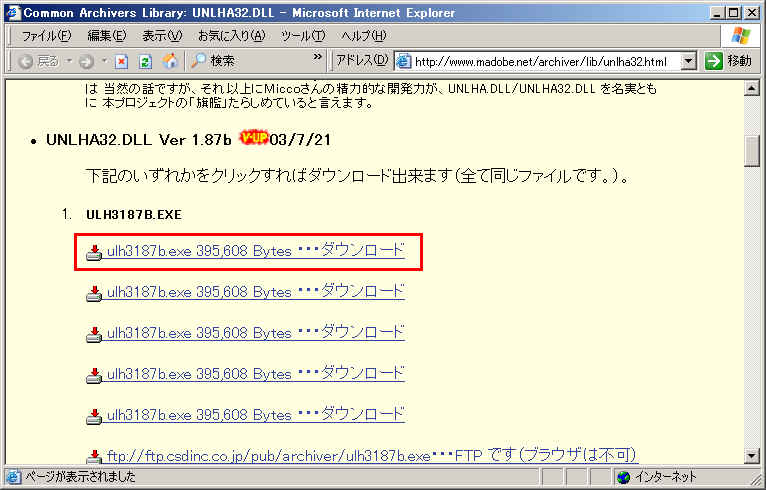Click the 'ULH3187B.EXE' bold label

click(x=134, y=215)
